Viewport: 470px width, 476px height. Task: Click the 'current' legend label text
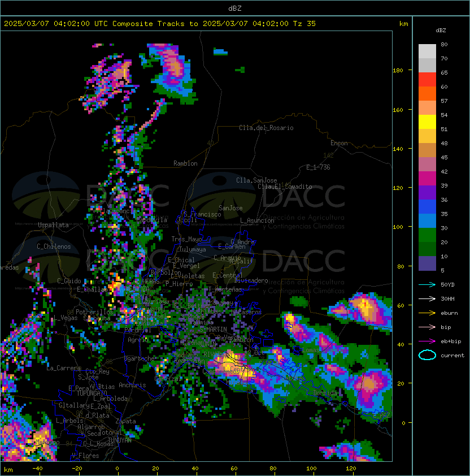point(452,356)
